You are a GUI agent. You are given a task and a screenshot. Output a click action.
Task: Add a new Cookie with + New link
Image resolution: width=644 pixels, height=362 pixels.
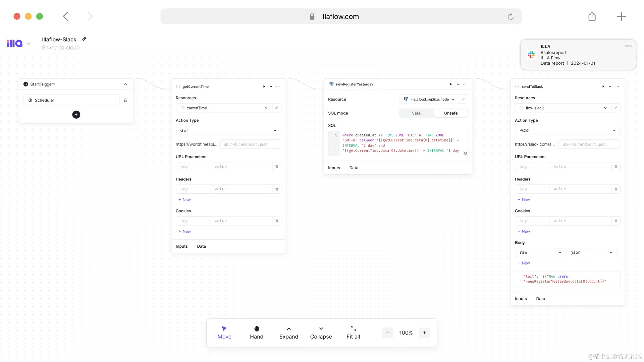click(x=184, y=231)
